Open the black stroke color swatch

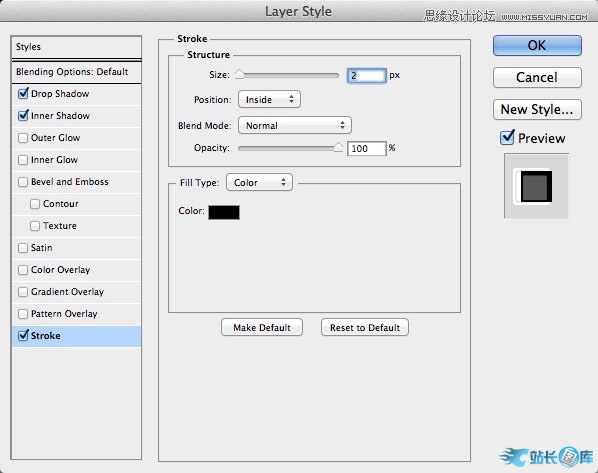(224, 212)
